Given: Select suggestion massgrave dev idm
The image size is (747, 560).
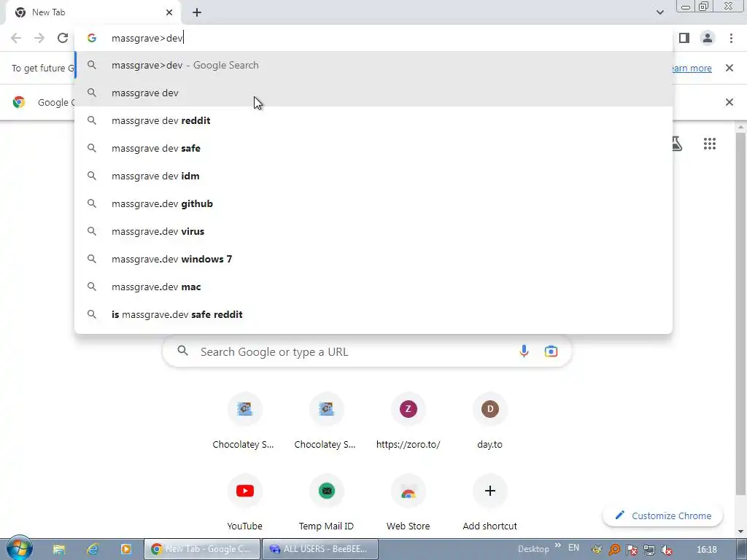Looking at the screenshot, I should pyautogui.click(x=373, y=176).
